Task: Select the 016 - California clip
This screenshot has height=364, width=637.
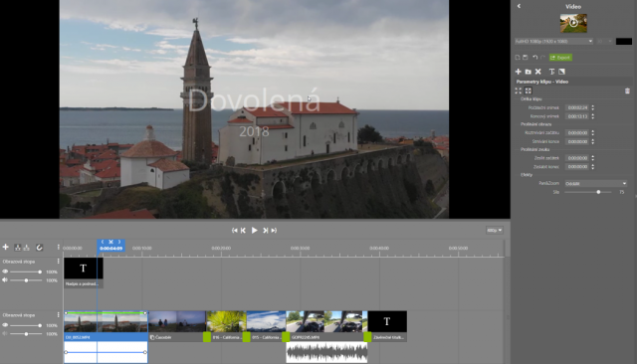Action: click(x=226, y=325)
